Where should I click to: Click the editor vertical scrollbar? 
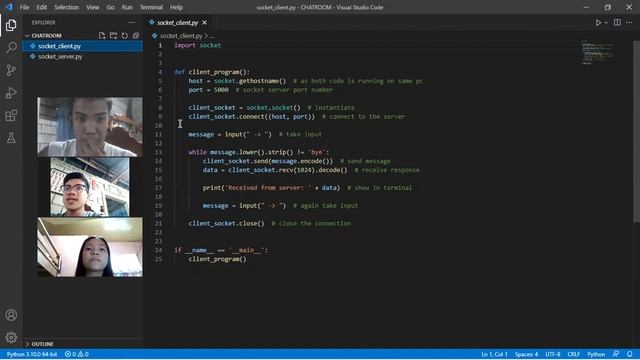click(x=636, y=131)
